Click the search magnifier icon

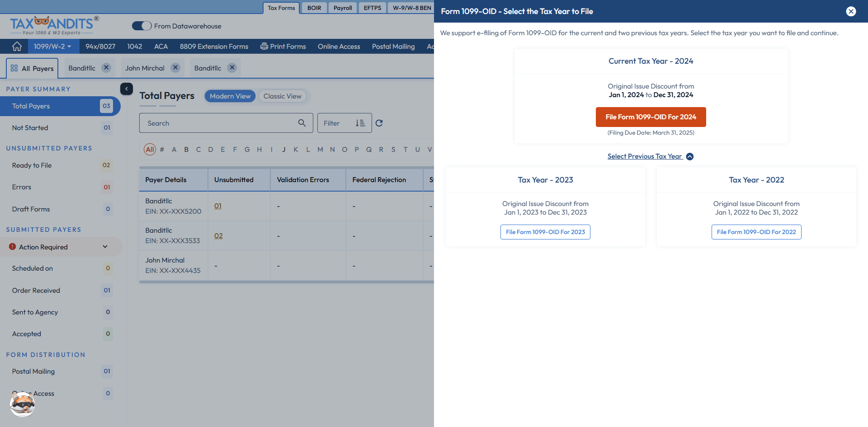click(302, 123)
